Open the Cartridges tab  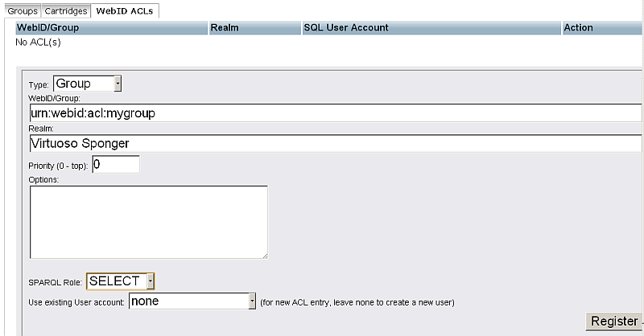click(x=65, y=11)
